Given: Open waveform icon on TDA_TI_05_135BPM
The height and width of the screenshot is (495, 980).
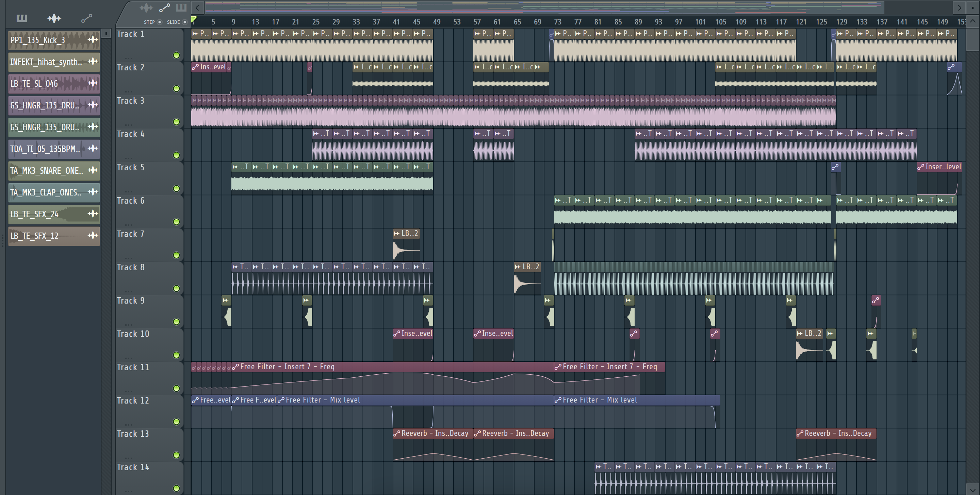Looking at the screenshot, I should [x=93, y=148].
